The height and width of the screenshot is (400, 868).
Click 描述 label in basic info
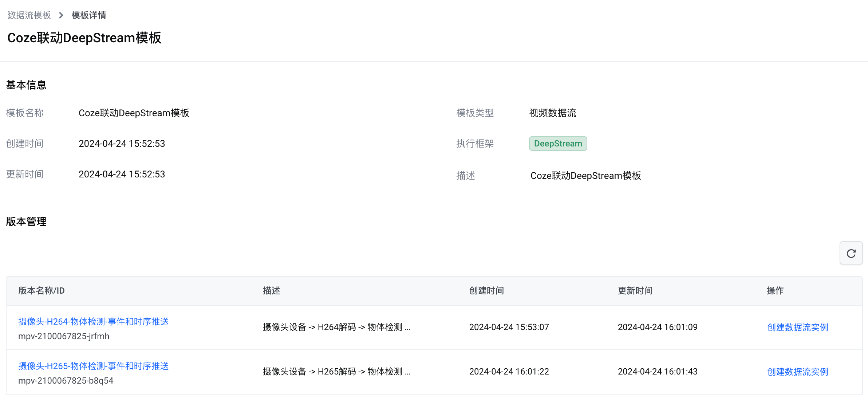[x=466, y=176]
